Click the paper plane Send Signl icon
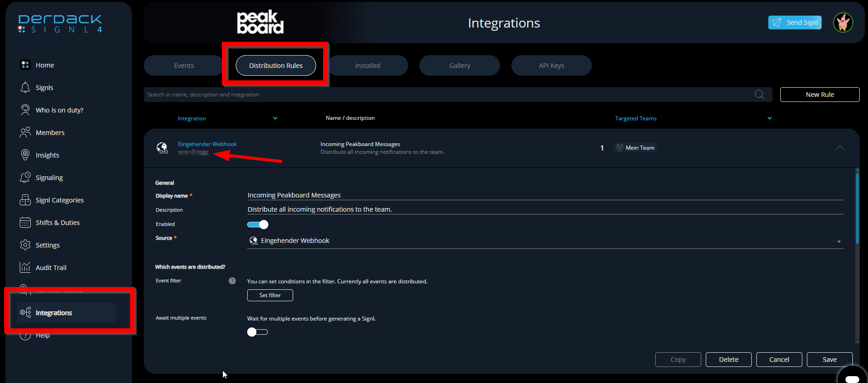 (777, 23)
